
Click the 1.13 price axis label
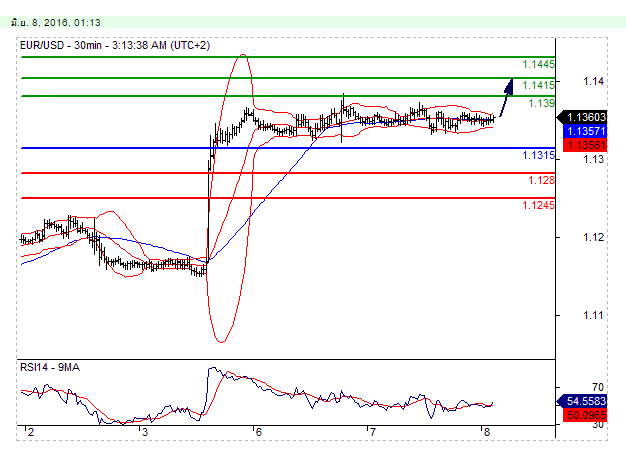593,160
